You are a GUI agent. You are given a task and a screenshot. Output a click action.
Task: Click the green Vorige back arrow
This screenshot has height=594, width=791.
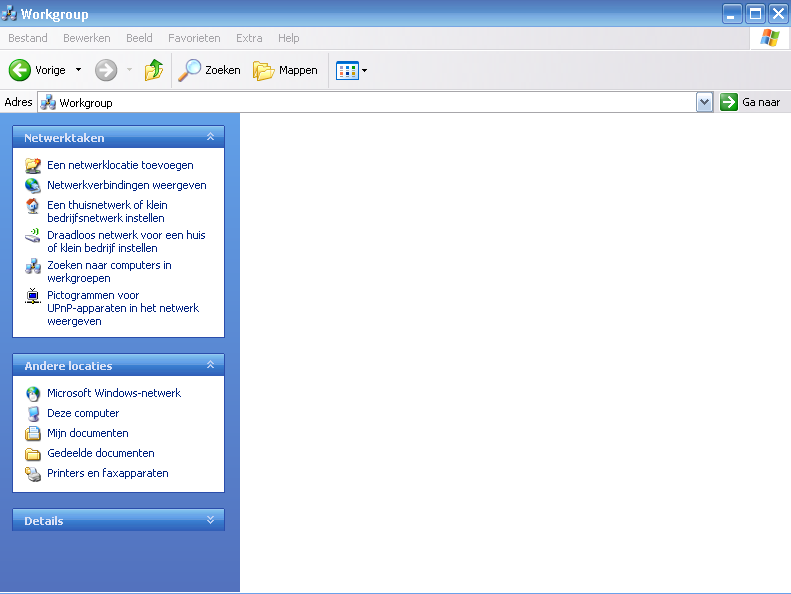[x=20, y=70]
